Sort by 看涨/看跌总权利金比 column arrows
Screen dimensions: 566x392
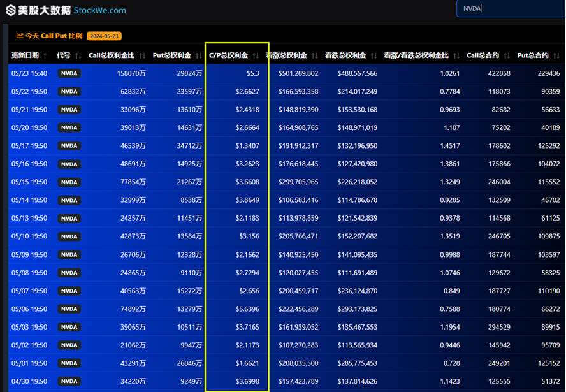point(456,55)
